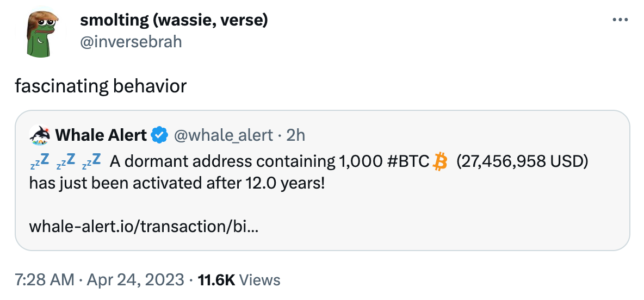
Task: Open the @inversebrah handle
Action: (x=131, y=42)
